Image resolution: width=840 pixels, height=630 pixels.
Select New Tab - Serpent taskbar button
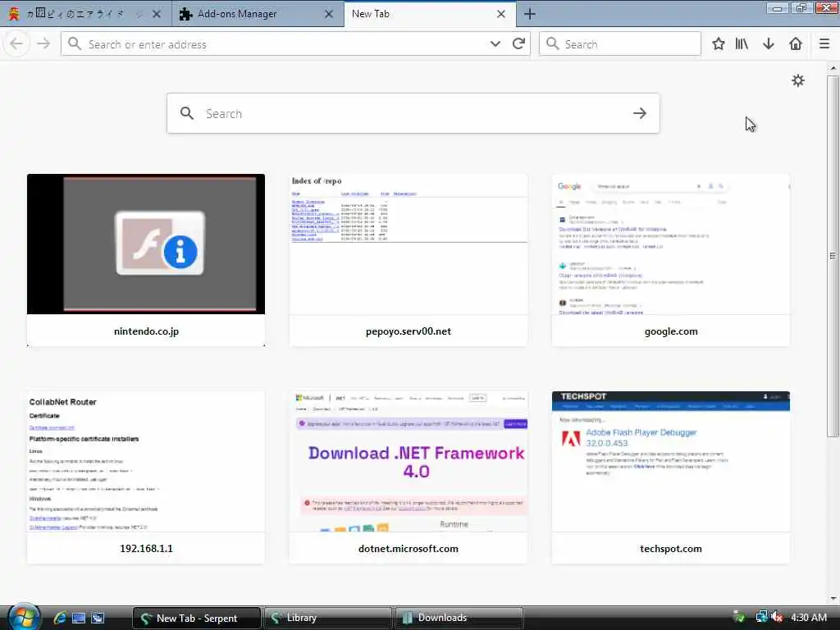coord(197,618)
